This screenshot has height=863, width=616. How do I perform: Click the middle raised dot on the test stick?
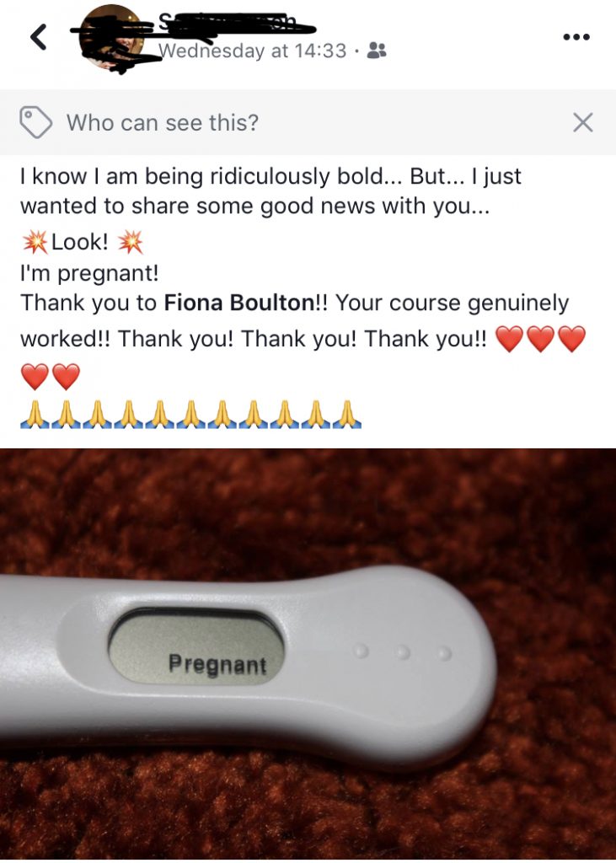click(x=403, y=652)
